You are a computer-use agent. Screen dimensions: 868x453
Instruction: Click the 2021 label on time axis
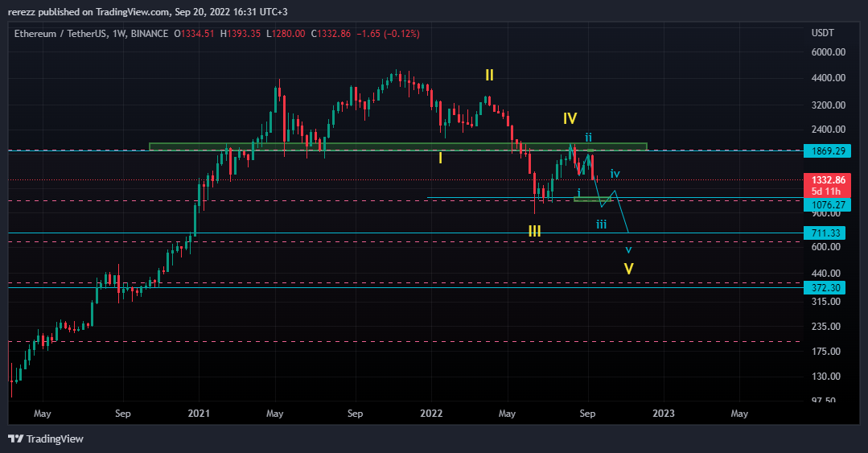[199, 414]
